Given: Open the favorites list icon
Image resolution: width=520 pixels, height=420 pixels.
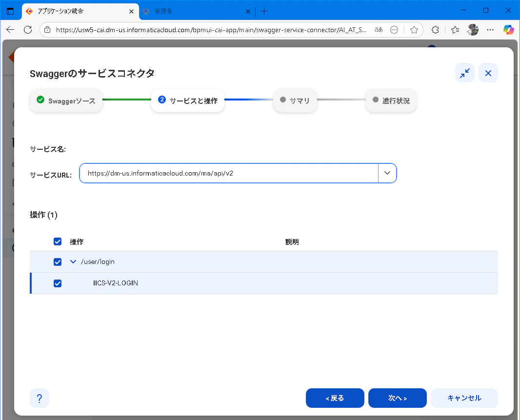Looking at the screenshot, I should (x=455, y=30).
